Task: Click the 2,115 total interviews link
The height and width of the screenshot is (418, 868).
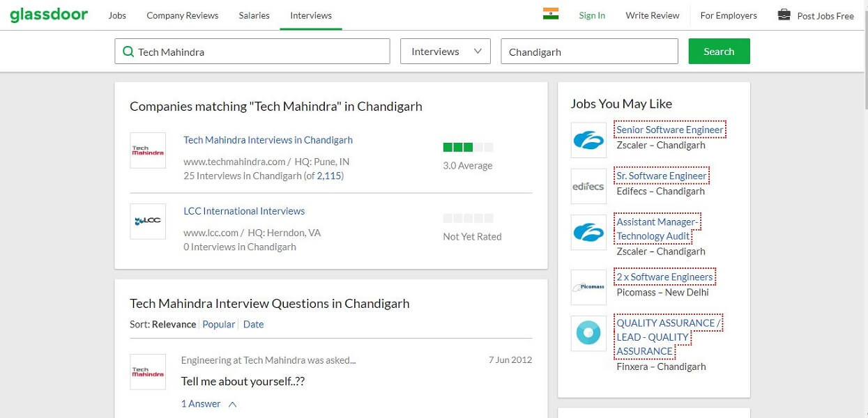Action: [x=329, y=176]
